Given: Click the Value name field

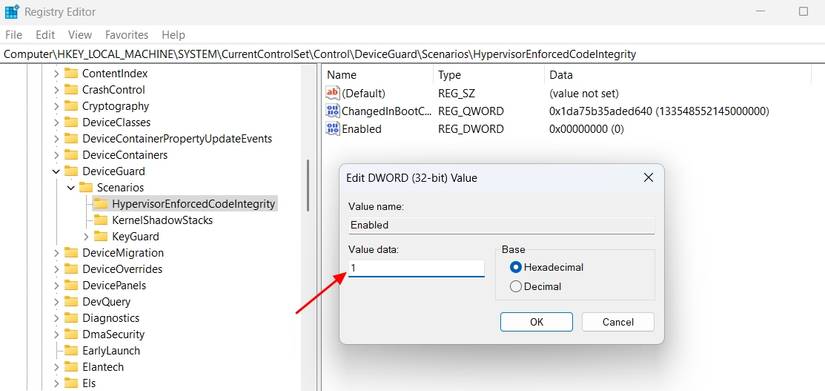Looking at the screenshot, I should [x=501, y=225].
